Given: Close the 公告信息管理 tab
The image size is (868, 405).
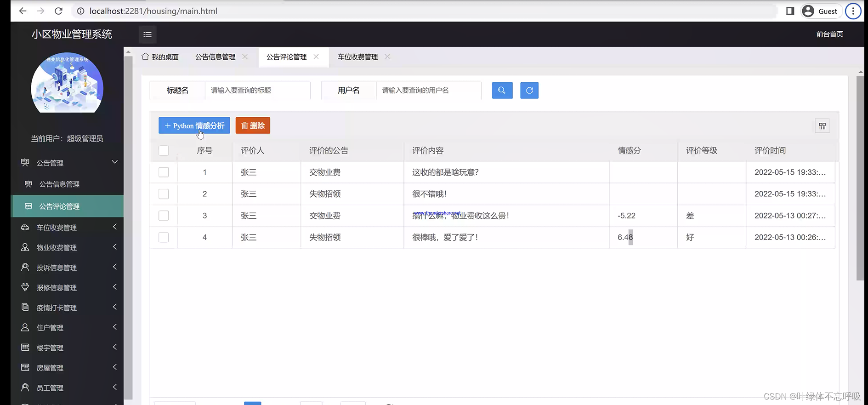Looking at the screenshot, I should click(245, 57).
